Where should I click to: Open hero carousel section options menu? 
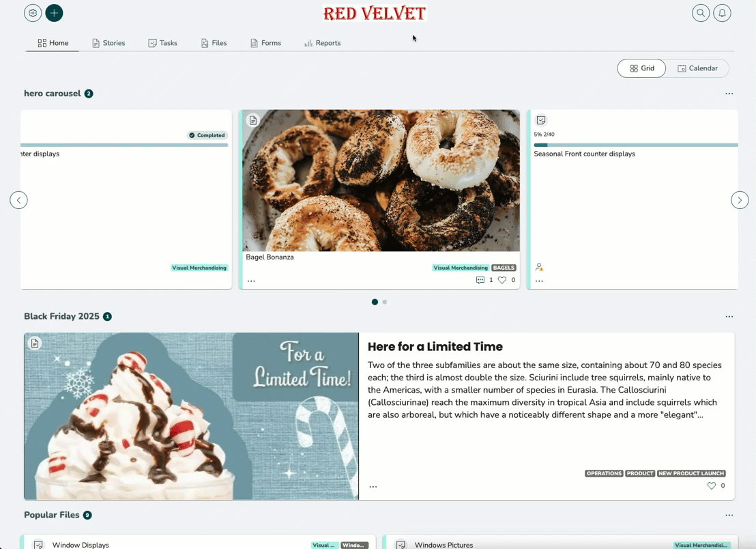tap(729, 94)
